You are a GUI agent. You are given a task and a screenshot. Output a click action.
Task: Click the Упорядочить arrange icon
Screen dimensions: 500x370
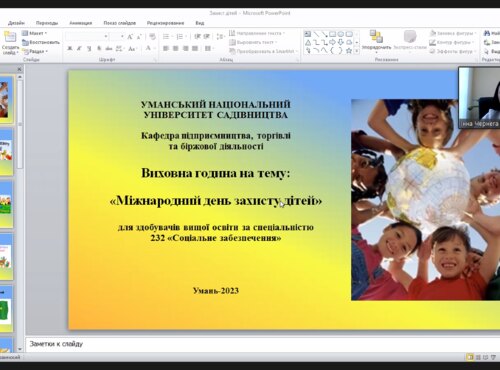376,36
